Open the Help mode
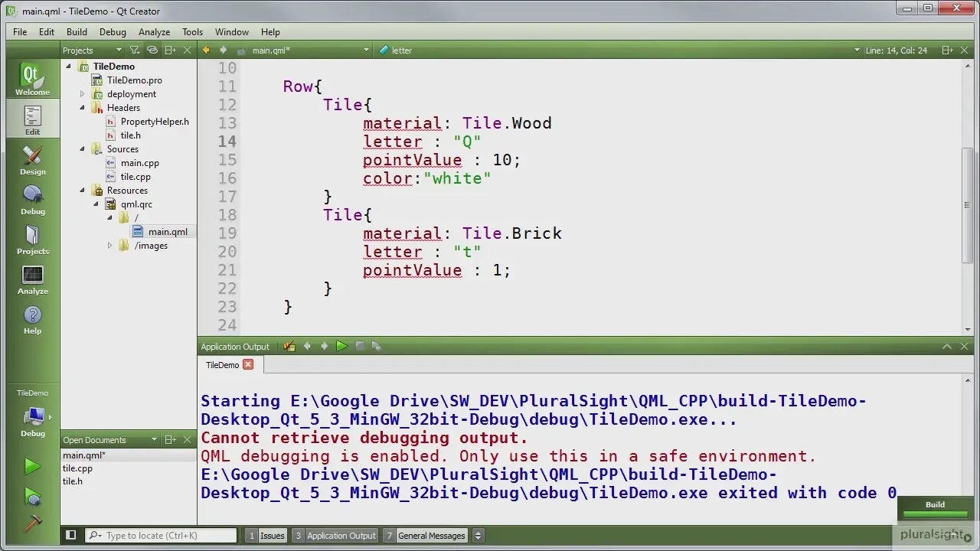980x551 pixels. (32, 320)
